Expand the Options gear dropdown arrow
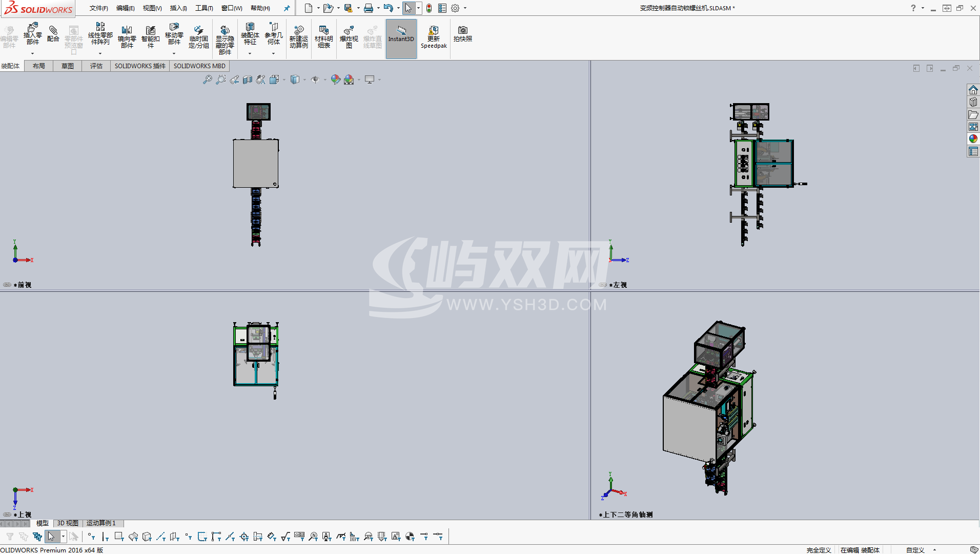This screenshot has width=980, height=554. point(465,8)
